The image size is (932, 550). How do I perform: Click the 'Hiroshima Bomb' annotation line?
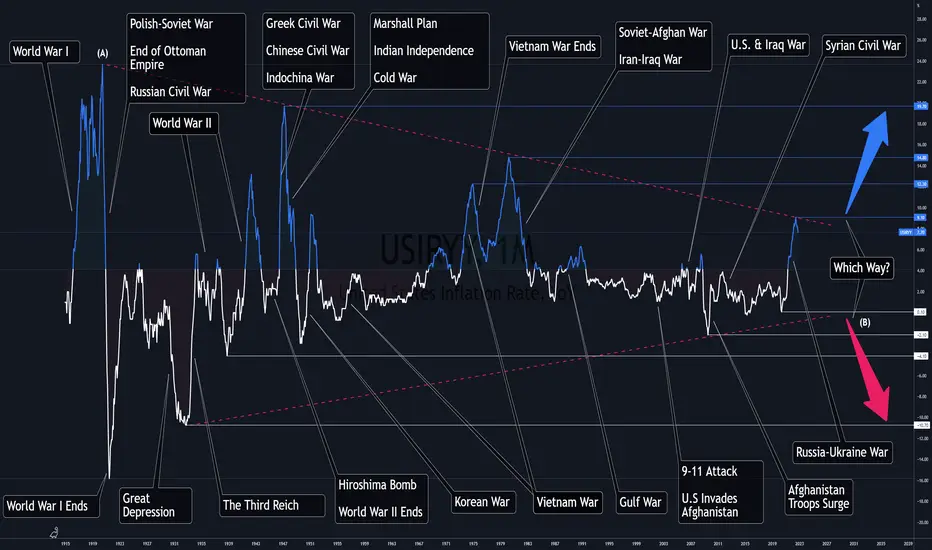[377, 485]
